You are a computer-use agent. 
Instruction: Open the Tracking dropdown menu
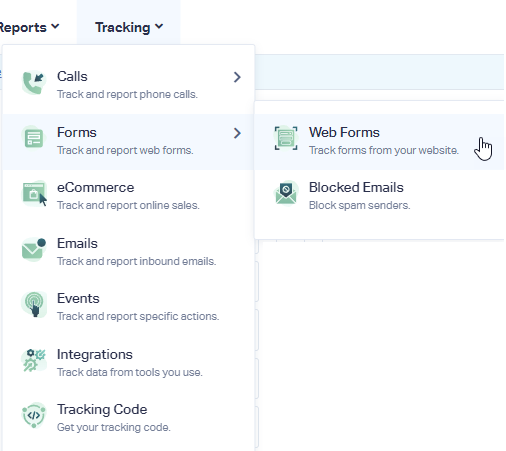click(x=129, y=27)
